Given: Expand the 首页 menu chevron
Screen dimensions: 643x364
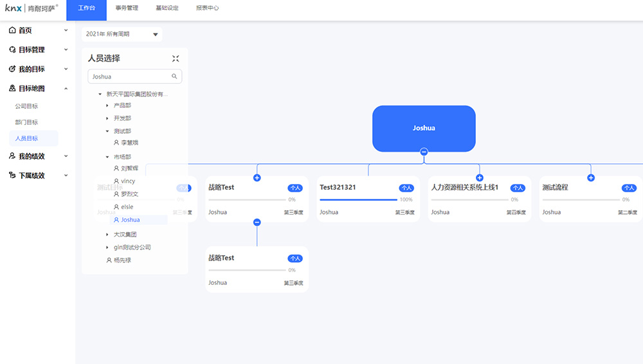Looking at the screenshot, I should [66, 30].
